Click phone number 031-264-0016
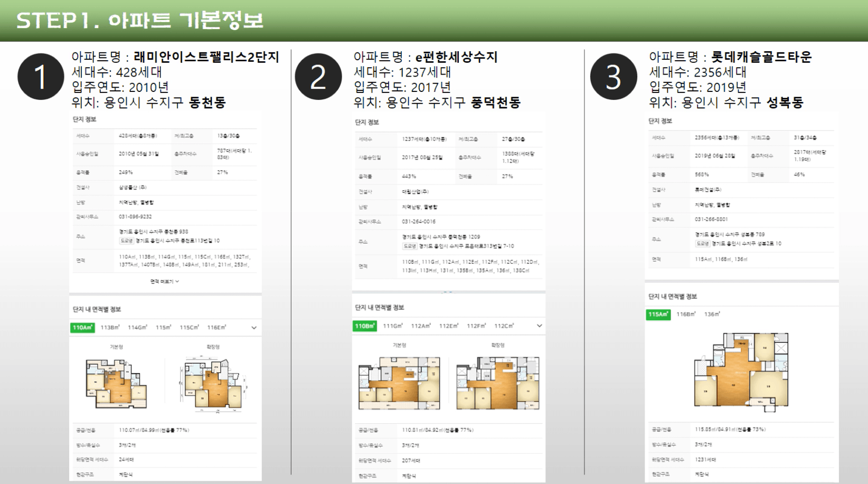This screenshot has width=868, height=484. (419, 221)
